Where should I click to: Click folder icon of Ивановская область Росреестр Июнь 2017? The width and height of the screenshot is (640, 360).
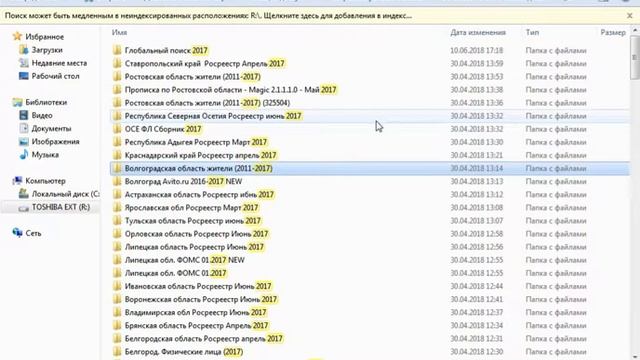tap(117, 286)
